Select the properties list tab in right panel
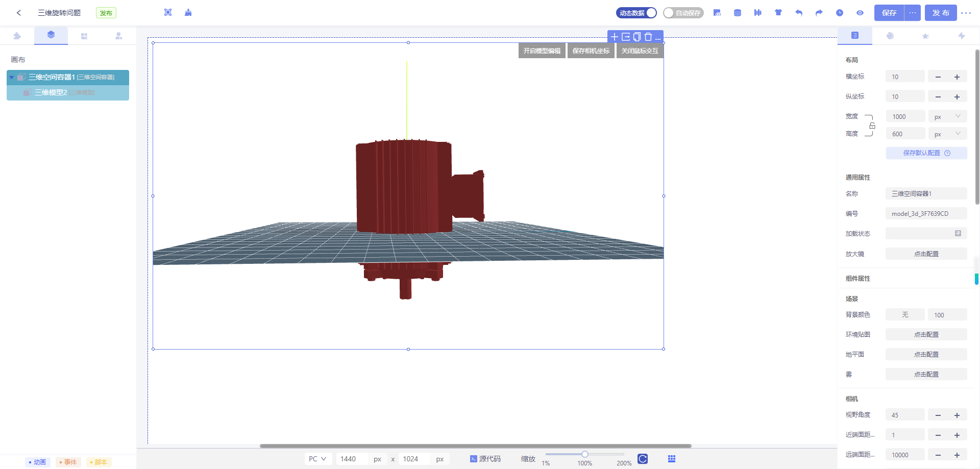The image size is (980, 469). pos(855,35)
